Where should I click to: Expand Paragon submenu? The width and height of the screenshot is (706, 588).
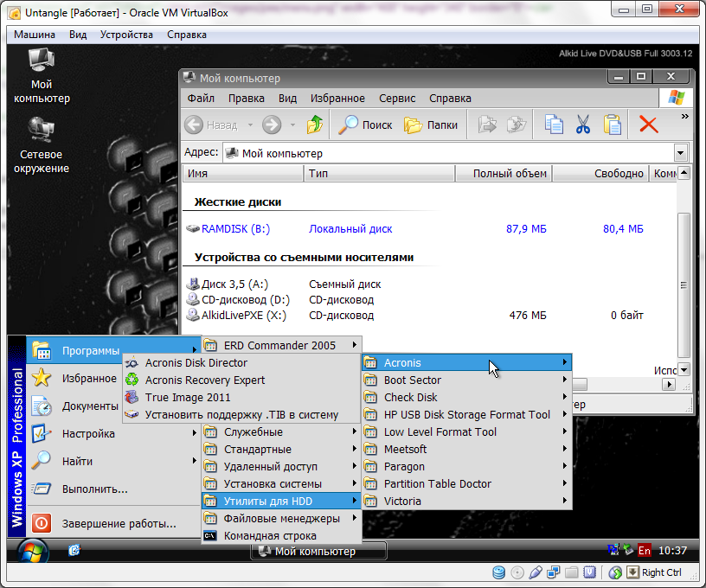tap(467, 467)
